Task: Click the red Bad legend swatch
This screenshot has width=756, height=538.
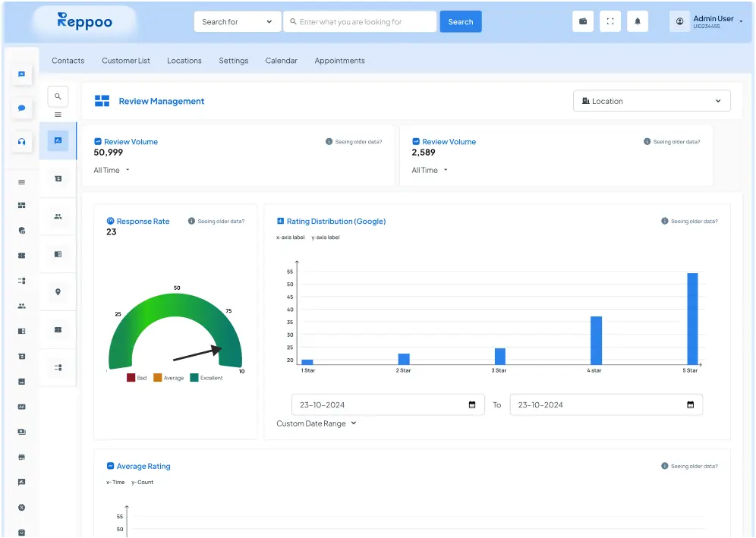Action: [131, 377]
